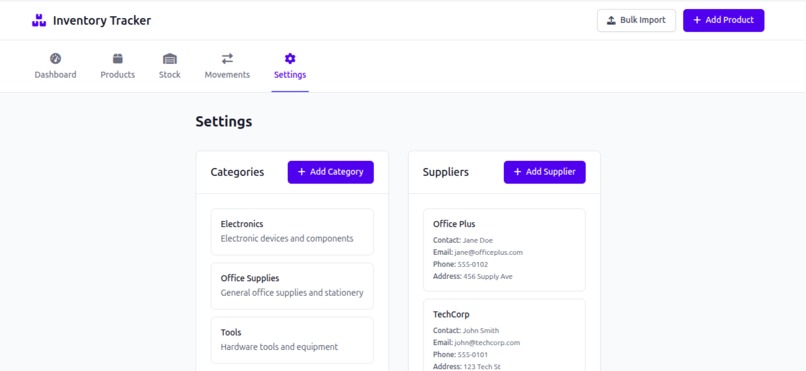Select the Electronics category card
The width and height of the screenshot is (806, 371).
click(292, 232)
